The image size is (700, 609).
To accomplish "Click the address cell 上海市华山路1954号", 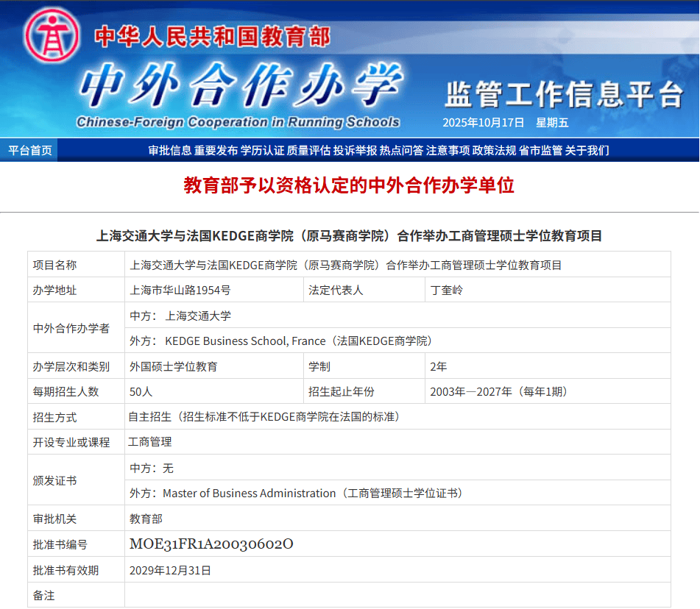I will 180,290.
